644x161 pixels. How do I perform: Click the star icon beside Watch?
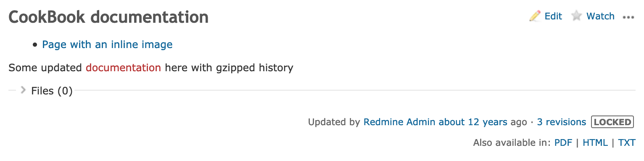point(576,16)
